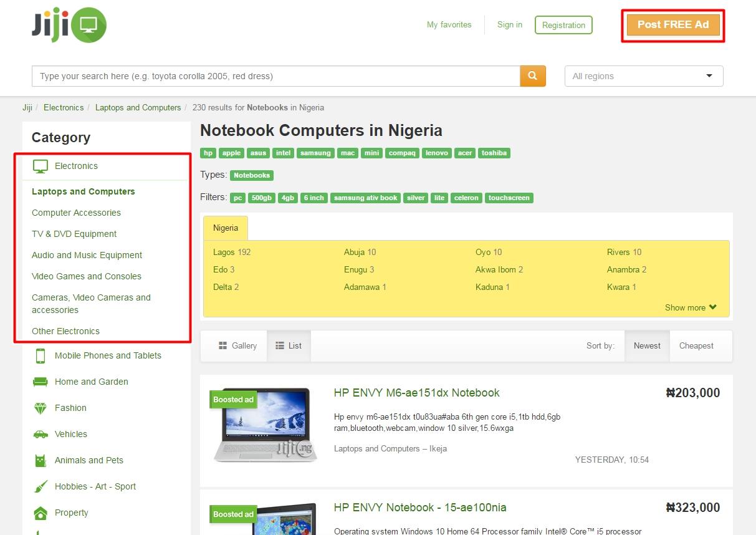Click the ₦203,000 price
Viewport: 756px width, 535px height.
(693, 393)
